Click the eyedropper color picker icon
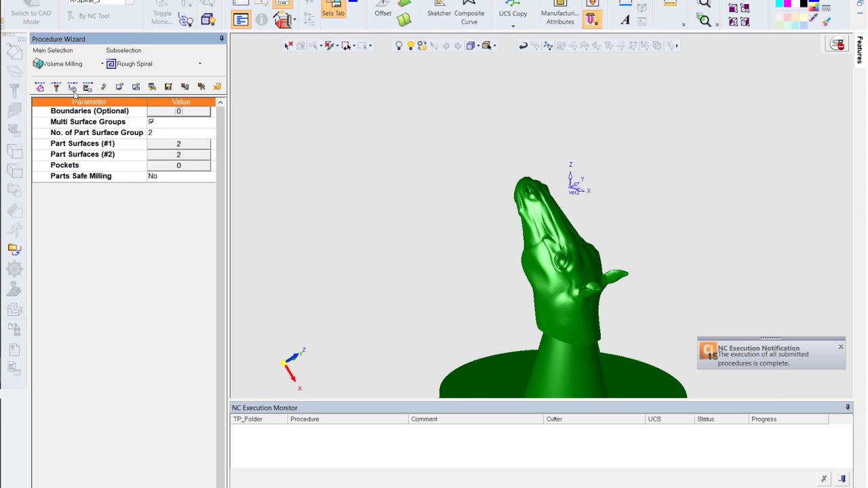Viewport: 868px width, 488px height. (814, 18)
